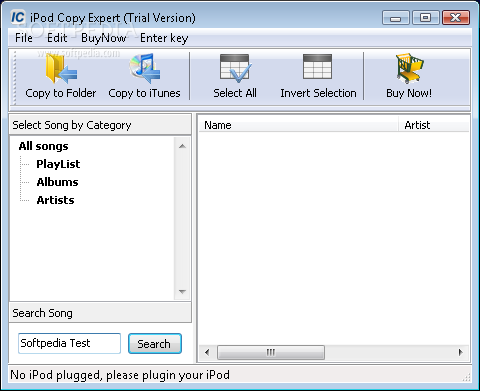Click the Select Song by Category header
Viewport: 480px width, 391px height.
point(100,125)
